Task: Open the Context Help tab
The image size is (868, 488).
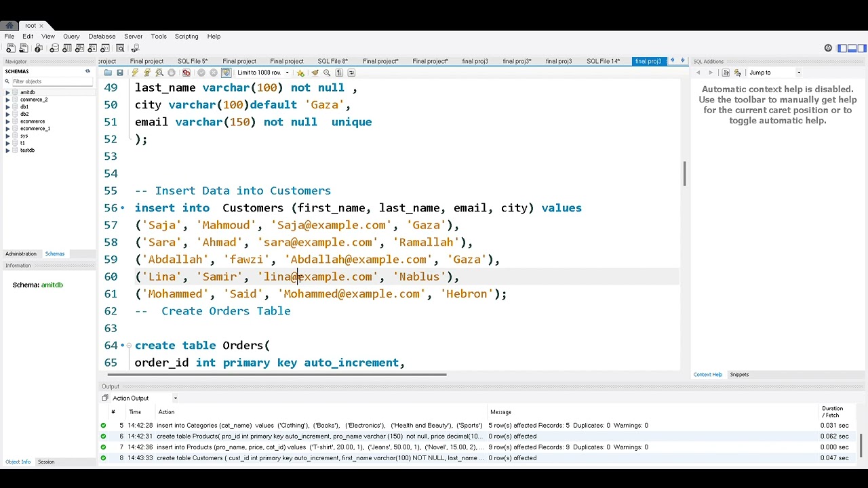Action: pyautogui.click(x=707, y=374)
